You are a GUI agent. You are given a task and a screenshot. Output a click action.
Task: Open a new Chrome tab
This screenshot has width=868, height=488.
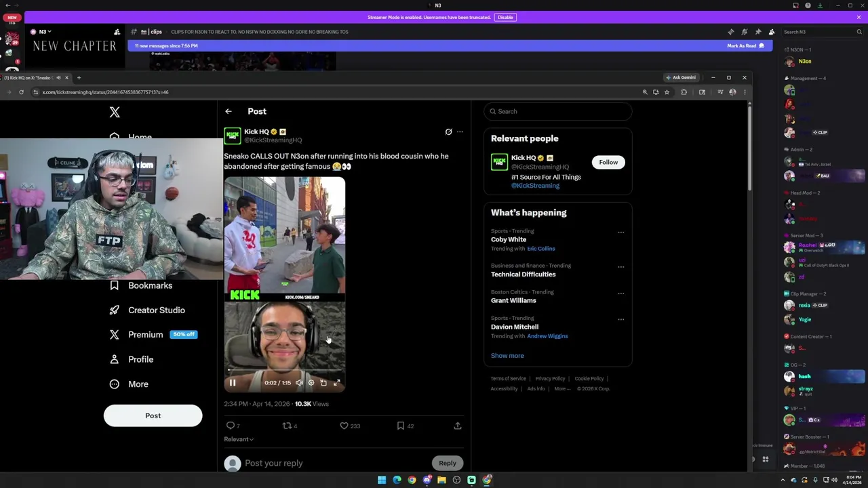point(79,78)
